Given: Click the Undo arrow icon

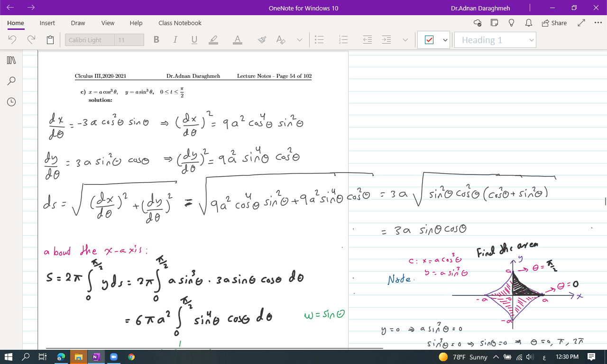Looking at the screenshot, I should (13, 40).
